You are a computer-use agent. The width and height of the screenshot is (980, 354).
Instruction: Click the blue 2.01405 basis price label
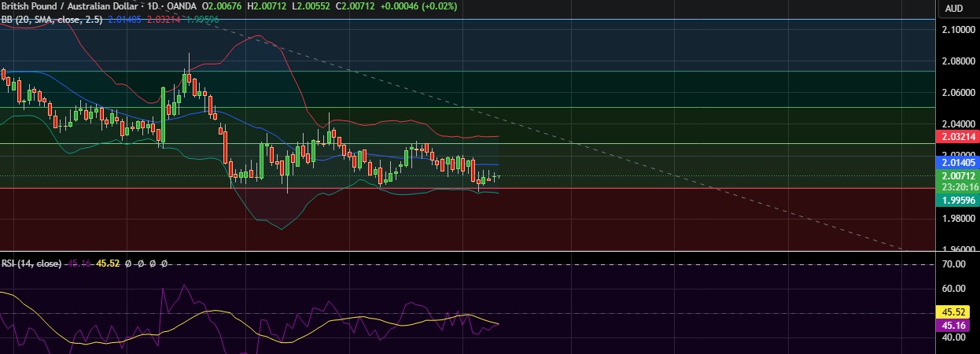coord(958,162)
